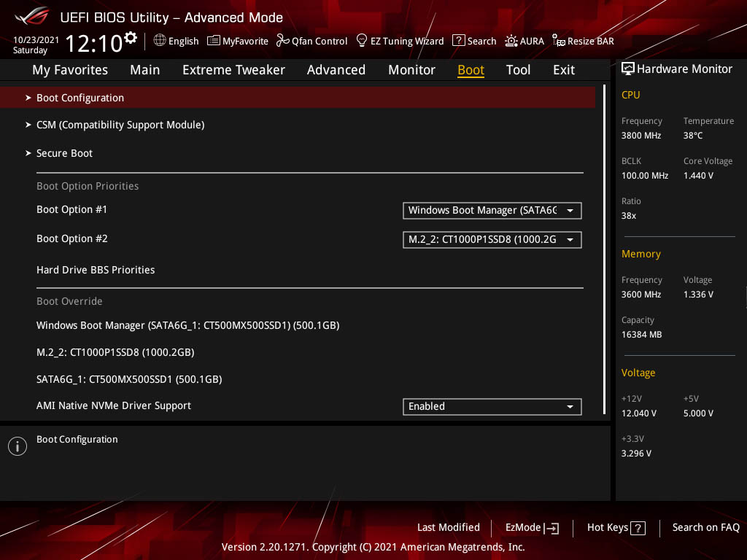
Task: Click the Boot Option #1 label
Action: click(72, 209)
